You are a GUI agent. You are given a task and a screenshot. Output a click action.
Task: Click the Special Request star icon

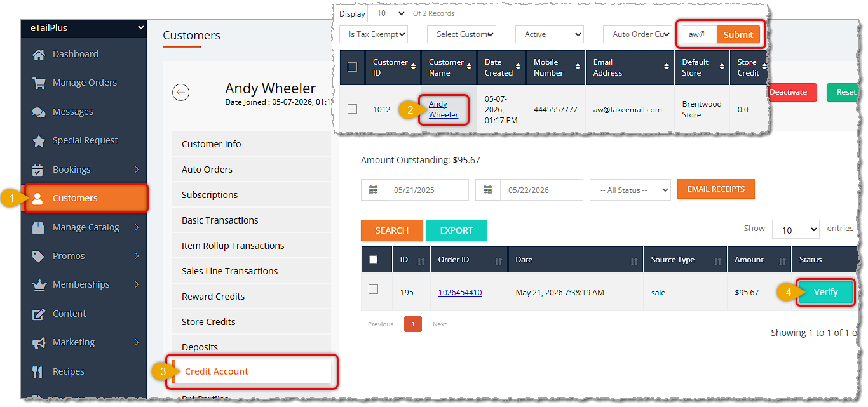tap(39, 141)
